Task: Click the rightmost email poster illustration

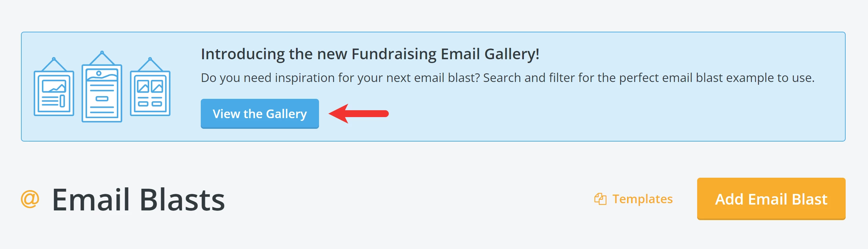Action: pos(150,93)
